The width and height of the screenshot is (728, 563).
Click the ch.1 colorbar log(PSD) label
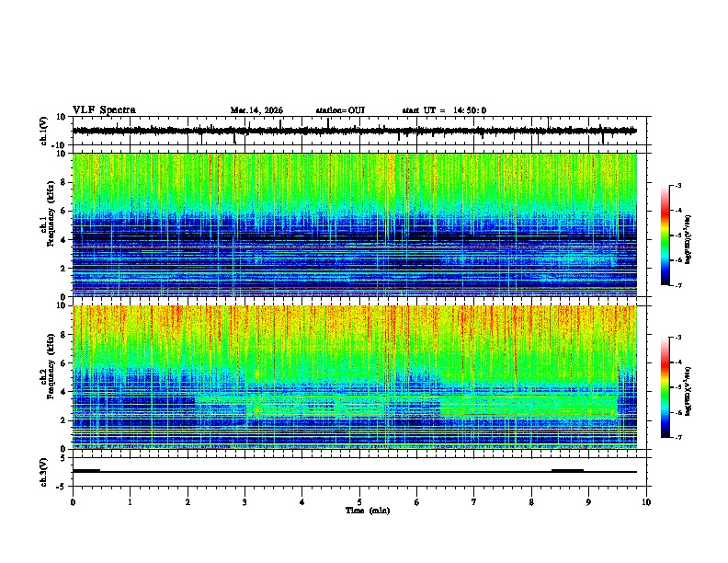click(x=688, y=239)
